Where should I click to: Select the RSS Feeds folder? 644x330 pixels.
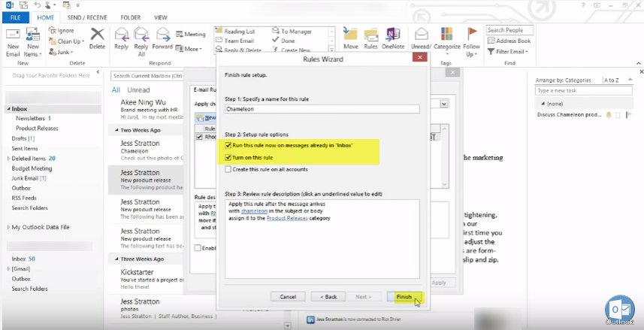coord(24,198)
